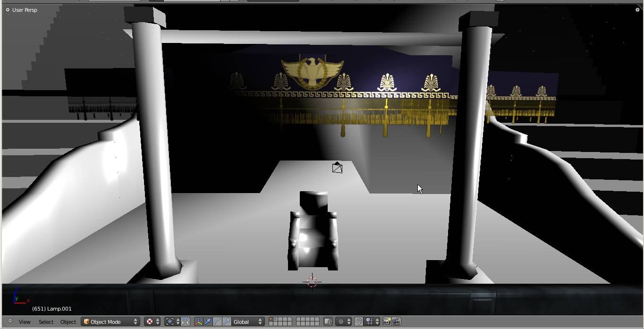Click the OpenGL render still camera icon
The height and width of the screenshot is (329, 644).
click(x=387, y=321)
